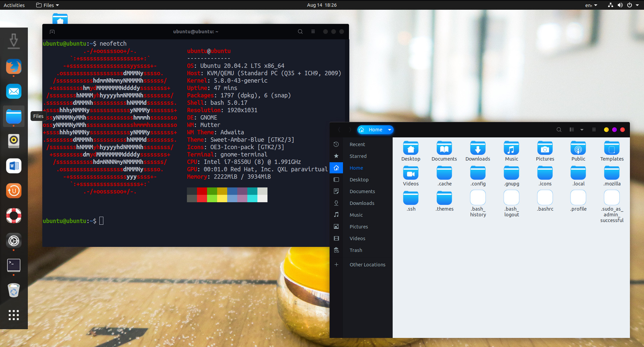Select the .themes folder
644x347 pixels.
444,201
